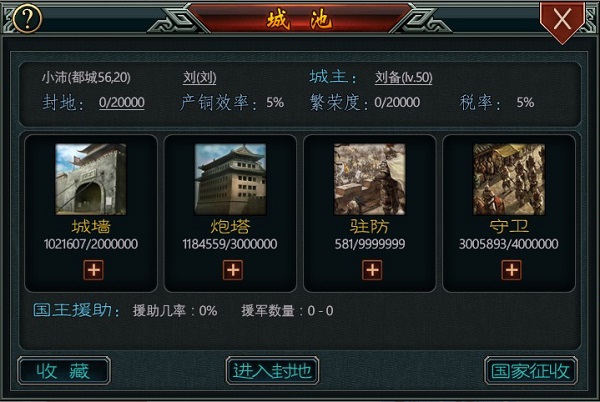
Task: Open the 刘(刘) faction link
Action: (199, 78)
